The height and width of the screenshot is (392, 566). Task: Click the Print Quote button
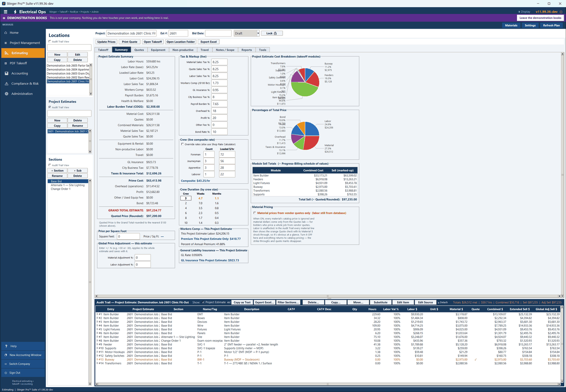(129, 42)
